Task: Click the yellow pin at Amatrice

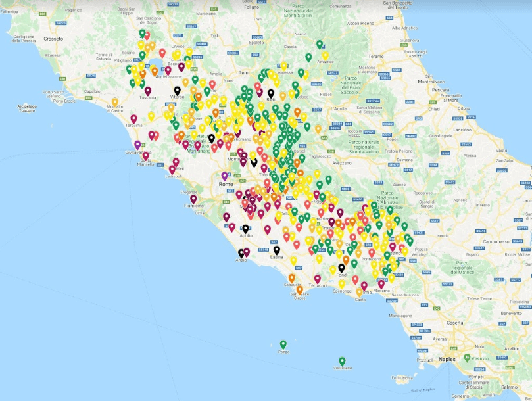Action: [326, 56]
